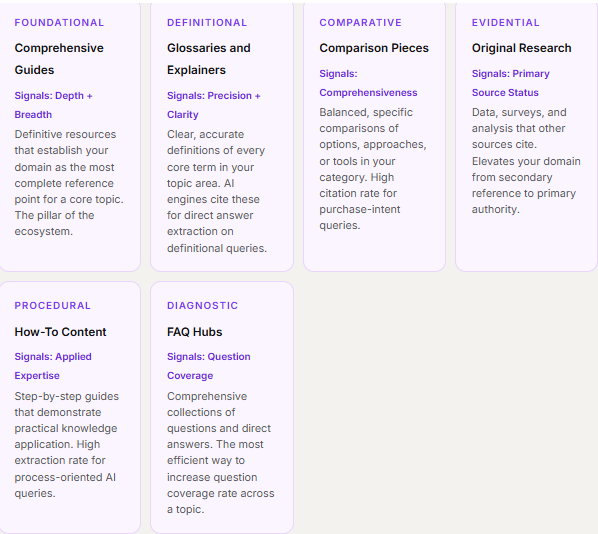
Task: Click the PROCEDURAL category label
Action: click(x=53, y=306)
